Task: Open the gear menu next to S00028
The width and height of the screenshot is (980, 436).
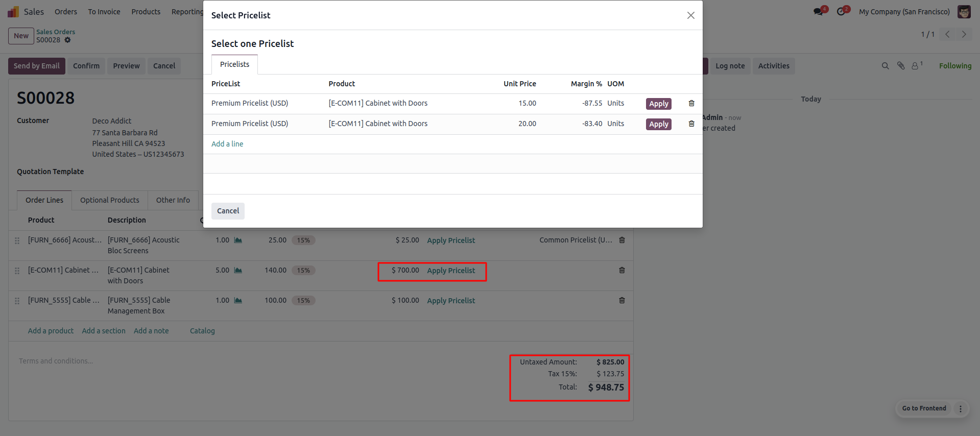Action: pos(67,40)
